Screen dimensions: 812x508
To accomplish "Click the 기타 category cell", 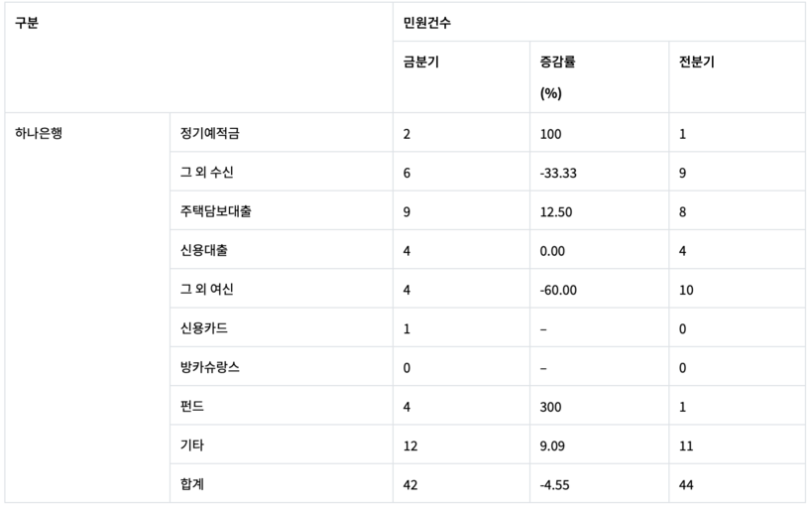I will click(x=191, y=445).
